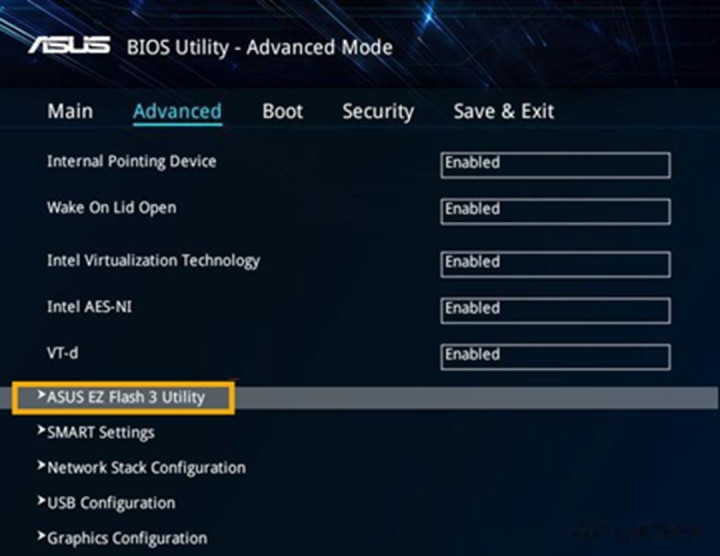Select the Advanced tab

pos(177,111)
